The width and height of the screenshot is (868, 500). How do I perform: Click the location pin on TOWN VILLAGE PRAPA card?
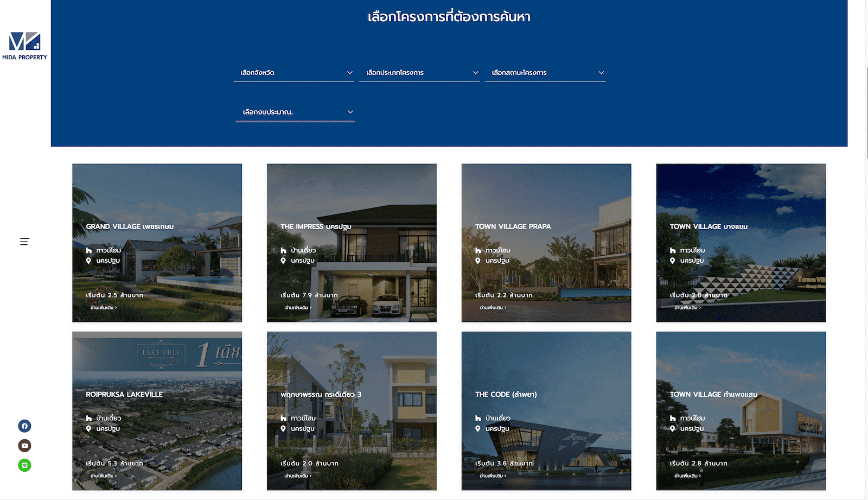[478, 261]
